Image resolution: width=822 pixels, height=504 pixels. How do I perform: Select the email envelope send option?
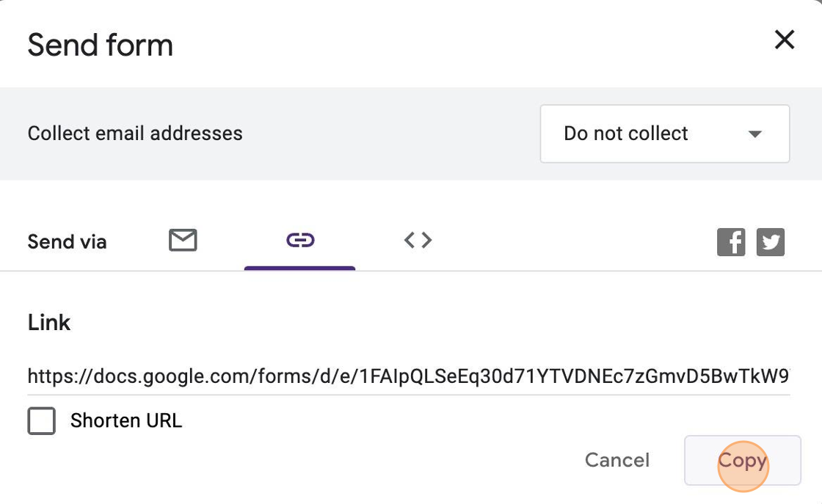click(x=183, y=240)
